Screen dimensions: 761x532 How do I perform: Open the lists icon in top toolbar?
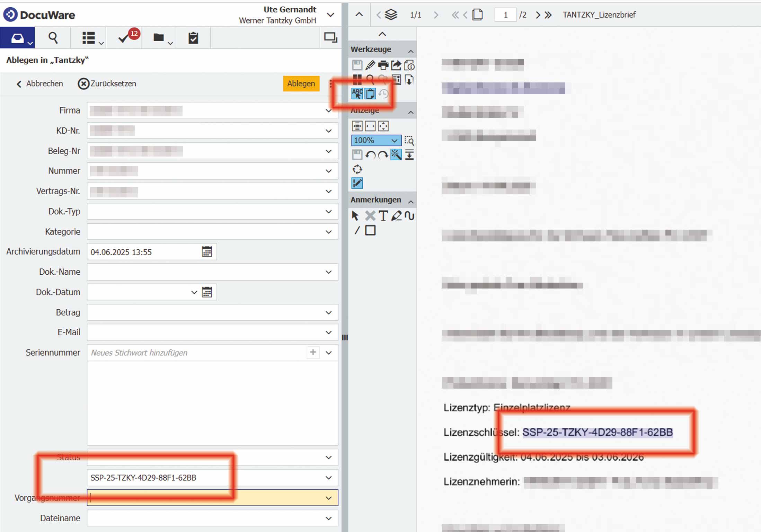[x=89, y=38]
